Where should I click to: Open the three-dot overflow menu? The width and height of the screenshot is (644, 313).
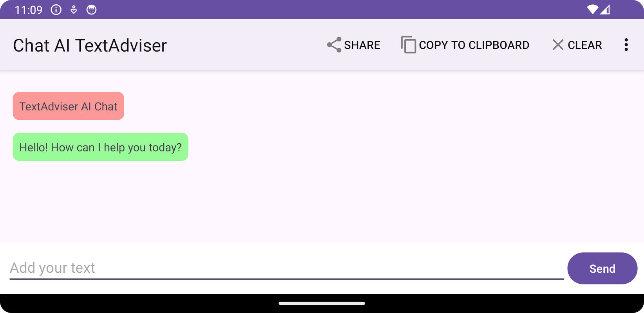[x=626, y=45]
